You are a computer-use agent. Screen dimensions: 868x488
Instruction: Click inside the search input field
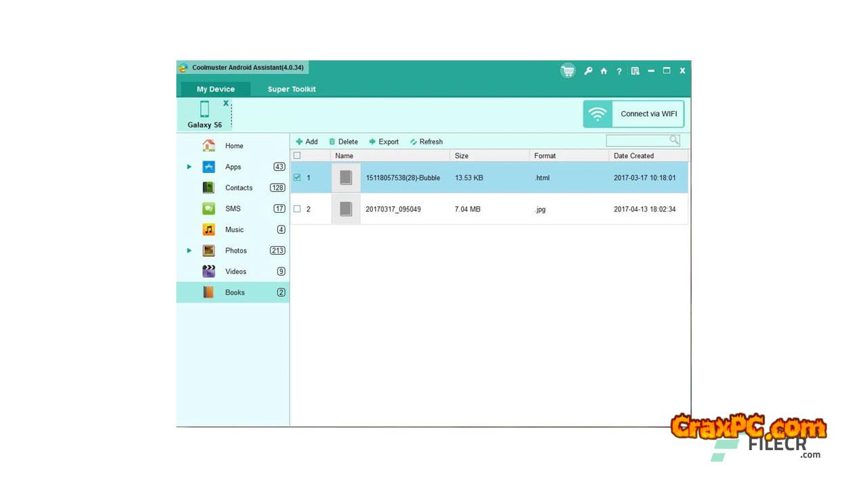[637, 140]
